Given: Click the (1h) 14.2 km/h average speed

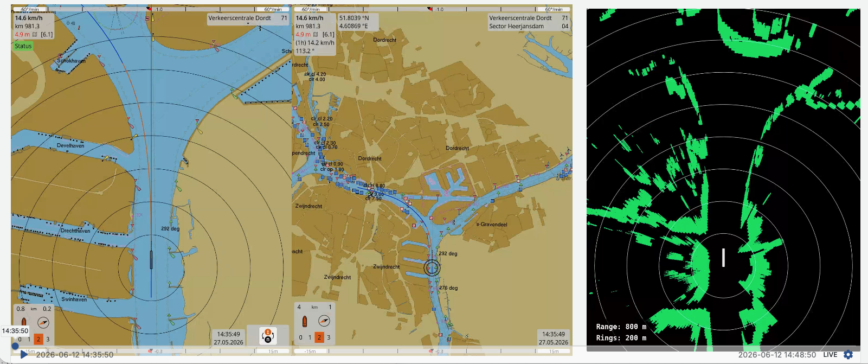Looking at the screenshot, I should [315, 43].
